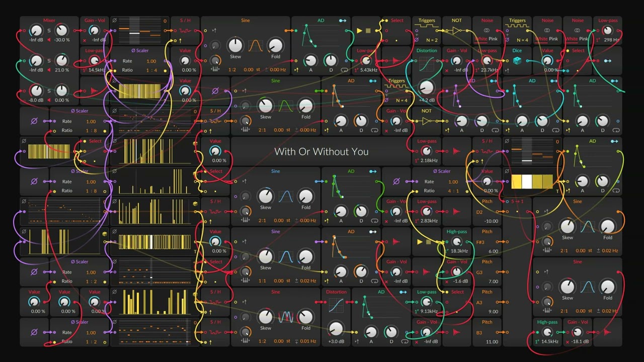Click the Gain - Vol knob showing -18.1 dB
The image size is (644, 362).
(x=578, y=332)
